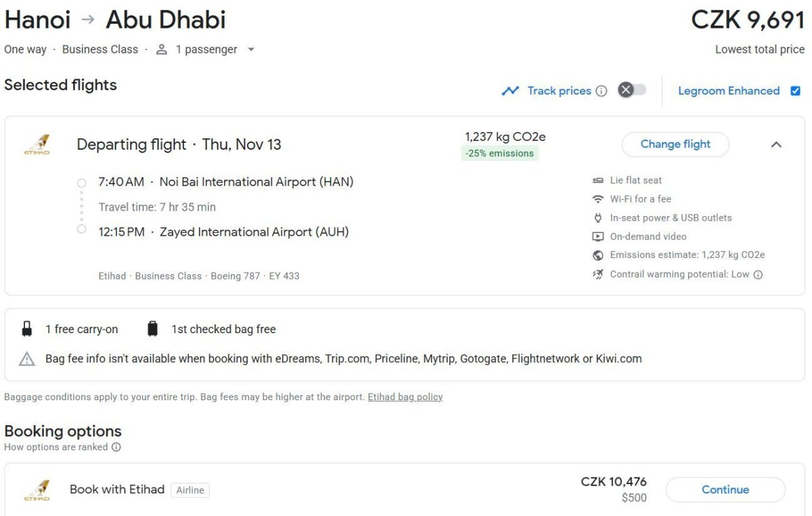This screenshot has height=516, width=812.
Task: Click the Book with Etihad option row
Action: tap(338, 490)
